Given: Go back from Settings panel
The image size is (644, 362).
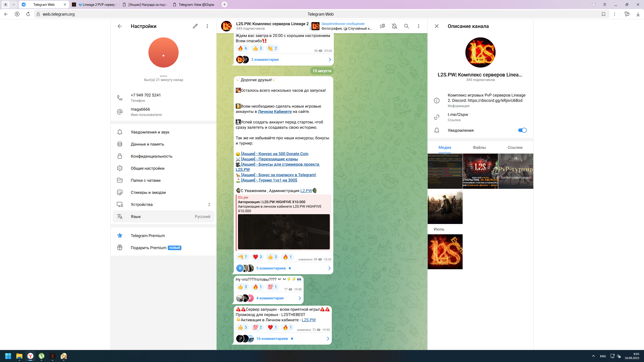Looking at the screenshot, I should 120,26.
